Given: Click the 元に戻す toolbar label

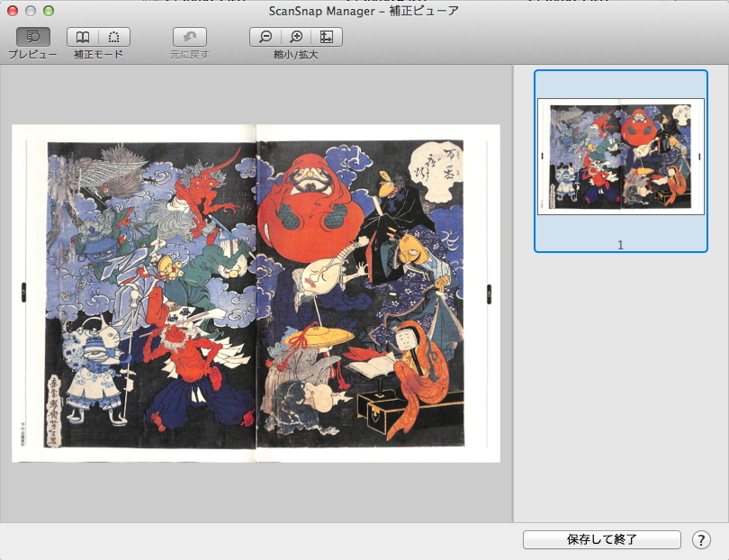Looking at the screenshot, I should click(190, 55).
